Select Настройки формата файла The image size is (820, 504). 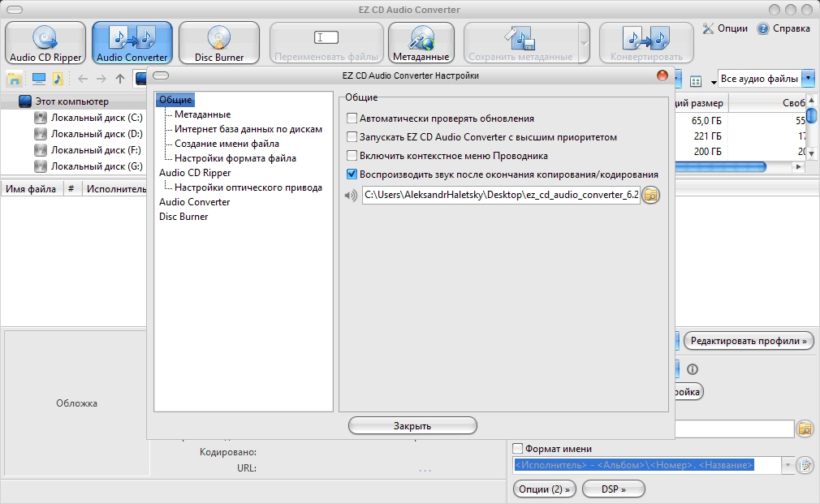click(x=235, y=158)
